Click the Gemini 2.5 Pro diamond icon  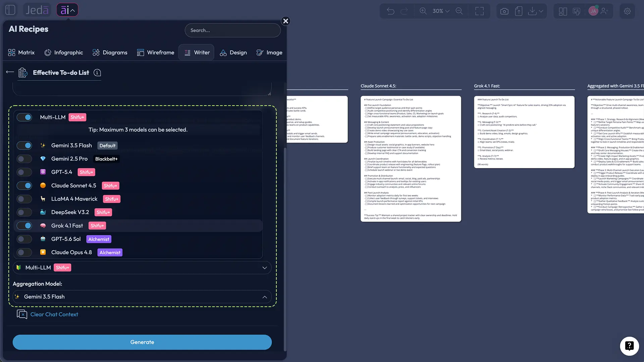[43, 159]
